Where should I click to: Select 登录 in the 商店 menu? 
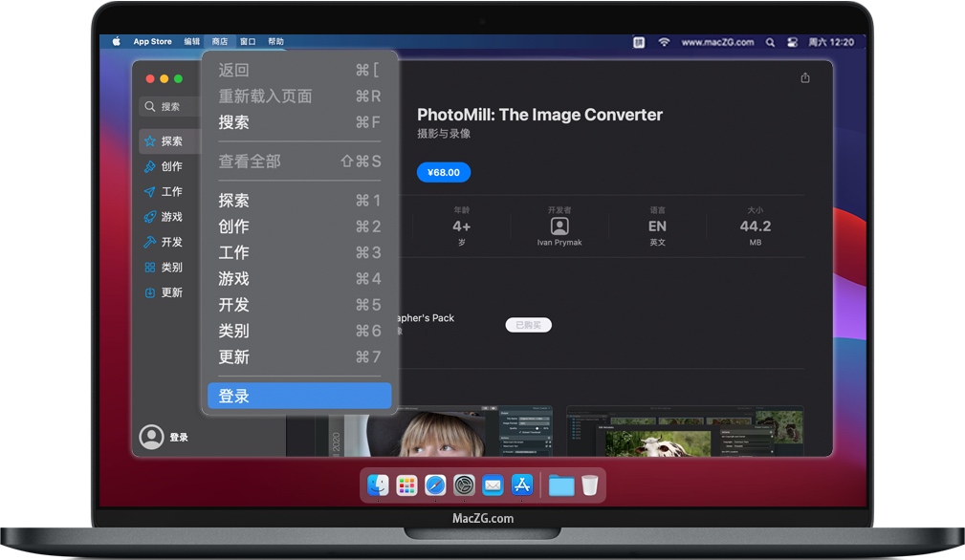point(299,396)
